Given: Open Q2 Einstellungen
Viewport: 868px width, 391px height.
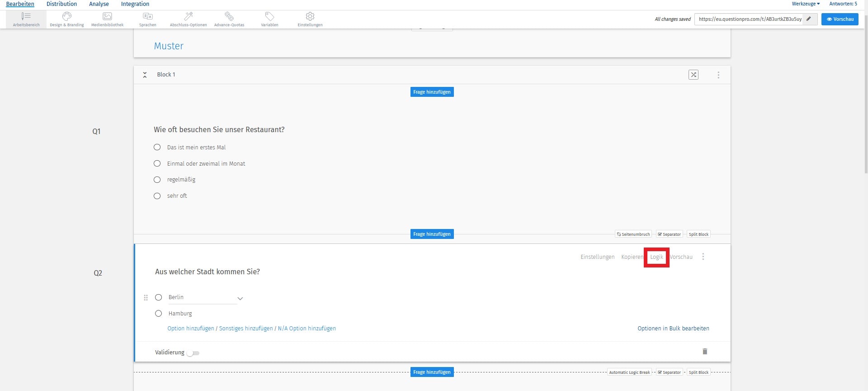Looking at the screenshot, I should point(598,257).
